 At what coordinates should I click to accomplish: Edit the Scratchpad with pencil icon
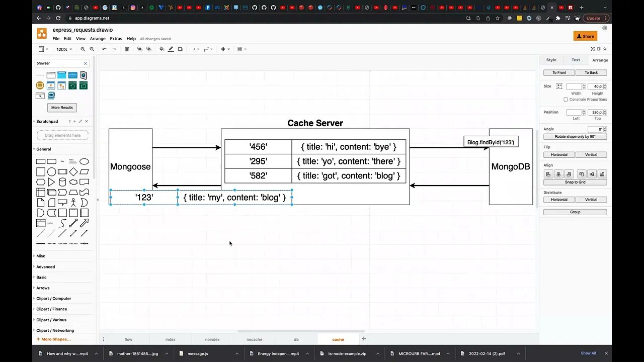pyautogui.click(x=80, y=121)
